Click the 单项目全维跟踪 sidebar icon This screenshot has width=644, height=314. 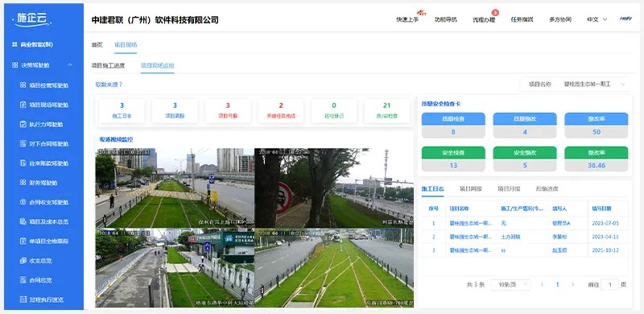tap(23, 242)
